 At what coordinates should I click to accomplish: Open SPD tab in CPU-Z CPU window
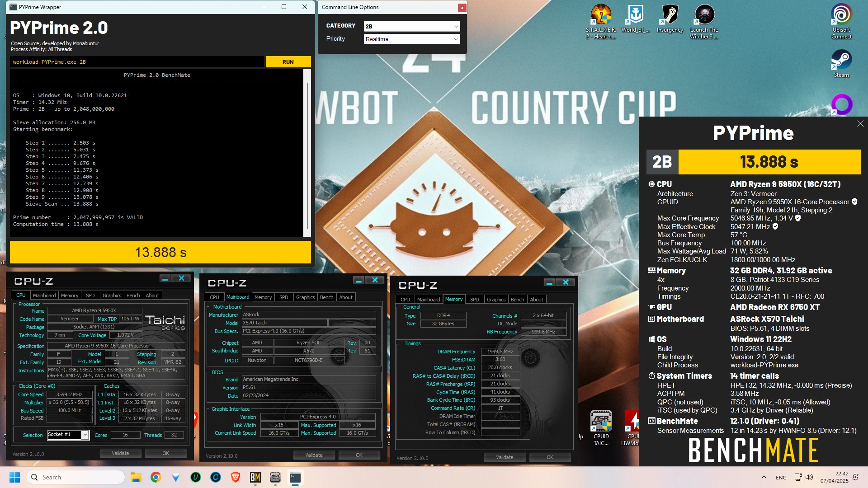click(x=90, y=296)
